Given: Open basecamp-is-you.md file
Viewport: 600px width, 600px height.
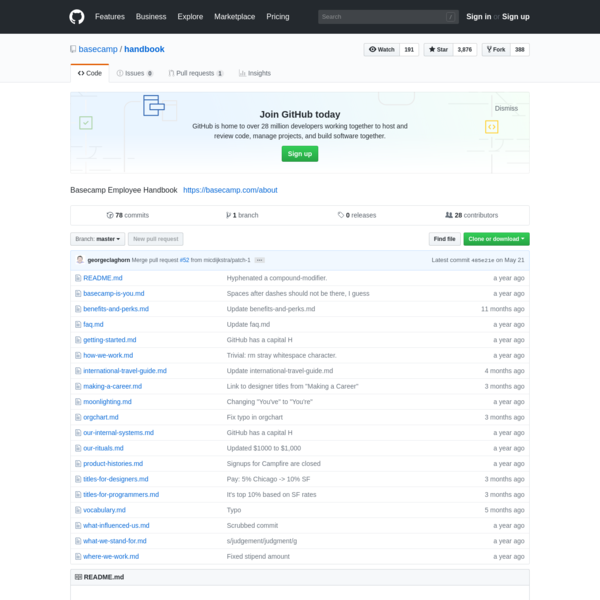Looking at the screenshot, I should pyautogui.click(x=114, y=293).
